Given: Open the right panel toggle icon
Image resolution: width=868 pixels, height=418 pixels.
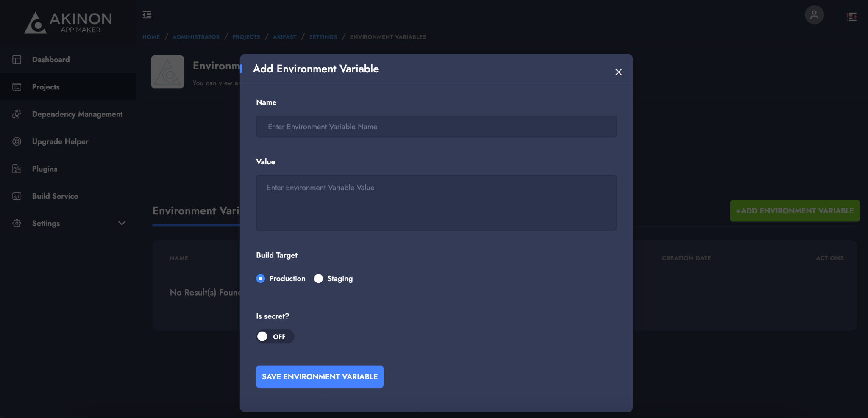Looking at the screenshot, I should pos(851,17).
